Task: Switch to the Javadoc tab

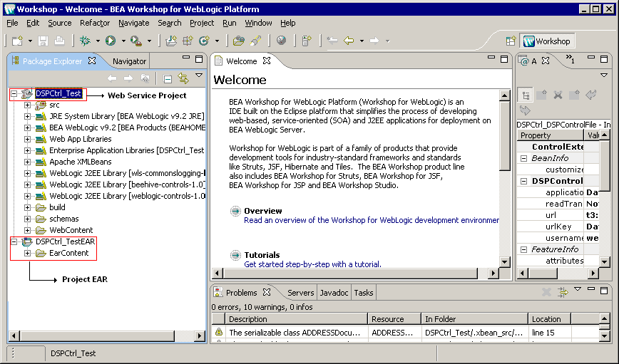Action: click(334, 293)
